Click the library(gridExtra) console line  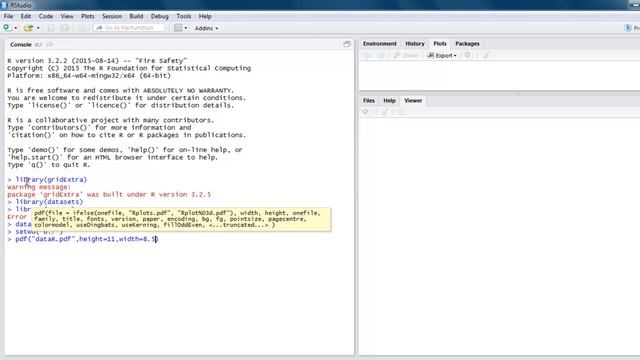coord(47,180)
